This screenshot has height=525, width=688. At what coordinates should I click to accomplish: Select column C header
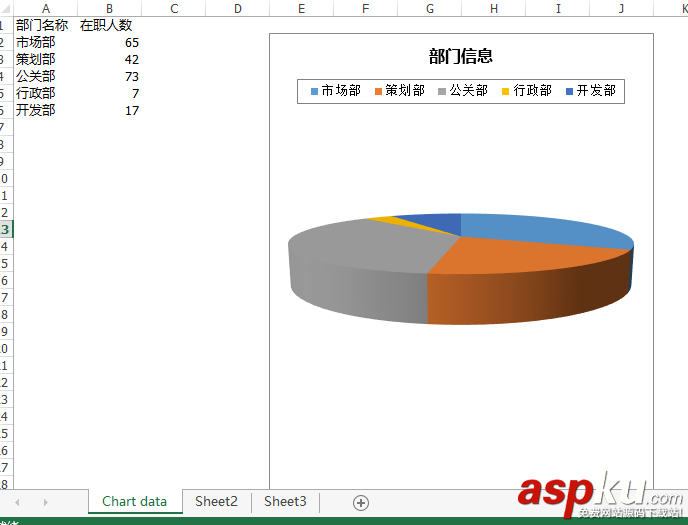tap(174, 8)
